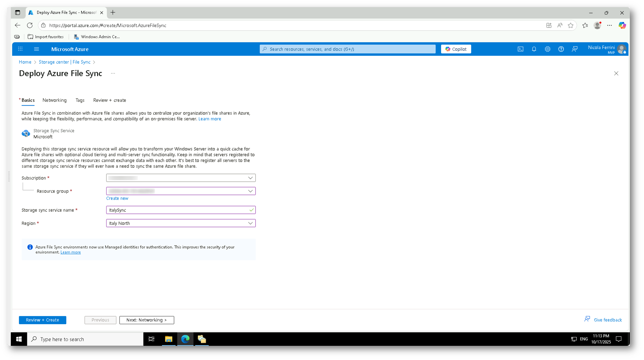Open the Azure notifications bell
This screenshot has width=644, height=360.
coord(534,49)
